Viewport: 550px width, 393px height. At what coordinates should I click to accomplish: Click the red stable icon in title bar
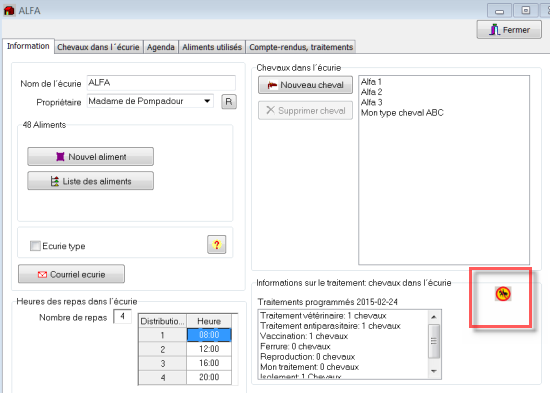click(9, 11)
